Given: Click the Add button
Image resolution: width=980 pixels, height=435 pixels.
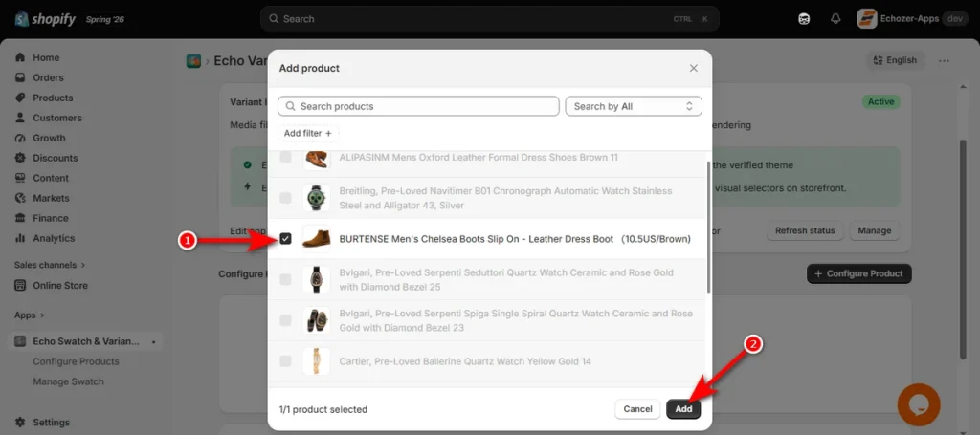Looking at the screenshot, I should click(683, 409).
